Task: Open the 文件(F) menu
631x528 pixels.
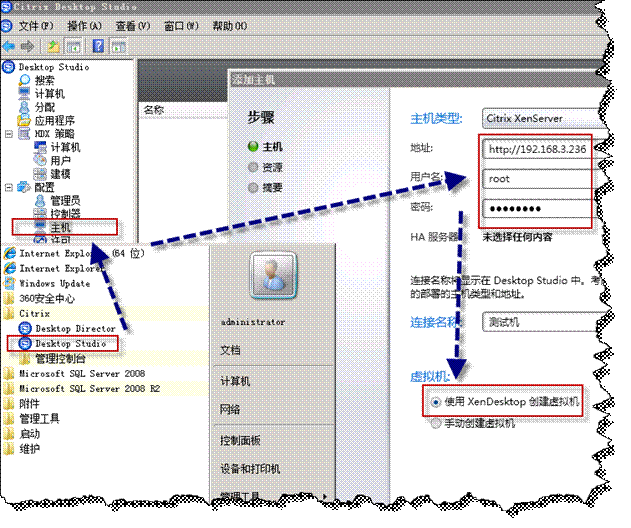Action: tap(35, 26)
